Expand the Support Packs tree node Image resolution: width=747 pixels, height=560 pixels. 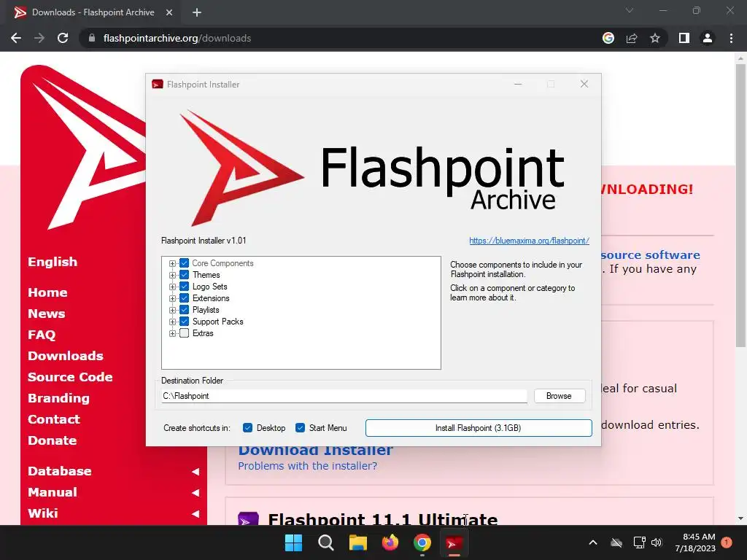point(172,322)
